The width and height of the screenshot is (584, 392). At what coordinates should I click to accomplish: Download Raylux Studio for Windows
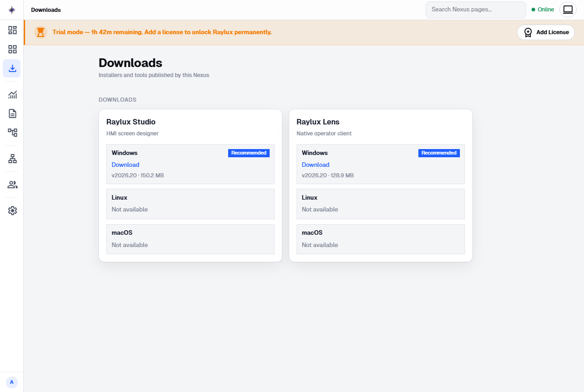pos(125,165)
